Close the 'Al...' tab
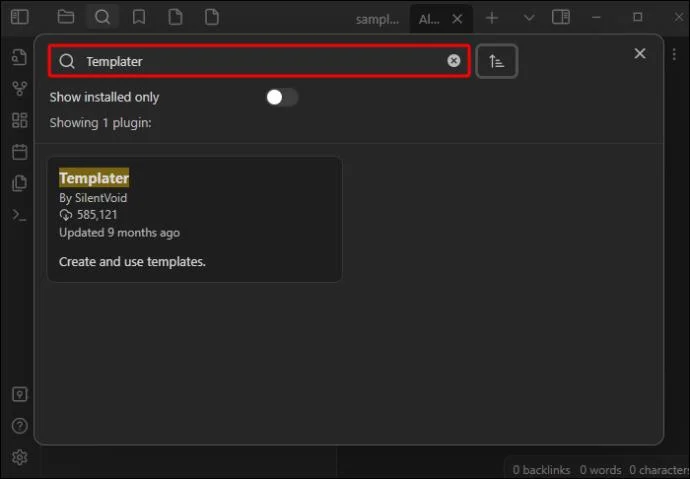Image resolution: width=690 pixels, height=479 pixels. (x=457, y=19)
